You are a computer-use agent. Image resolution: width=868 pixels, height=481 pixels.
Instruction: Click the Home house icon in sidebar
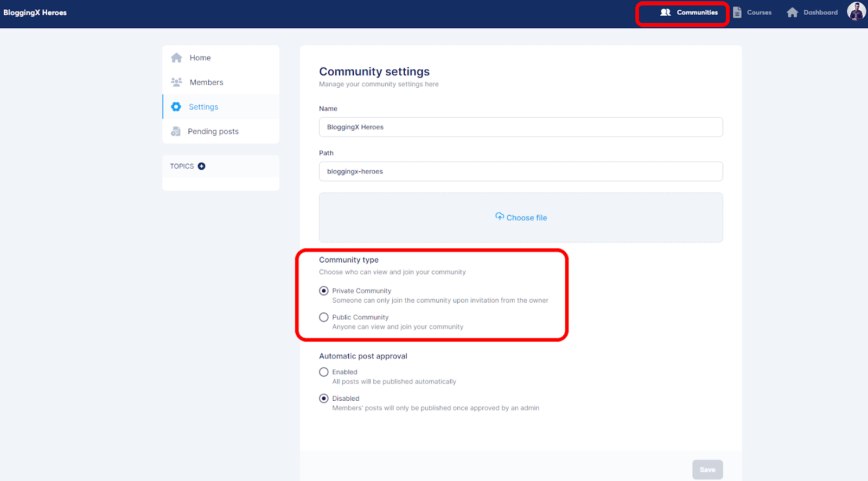click(176, 58)
